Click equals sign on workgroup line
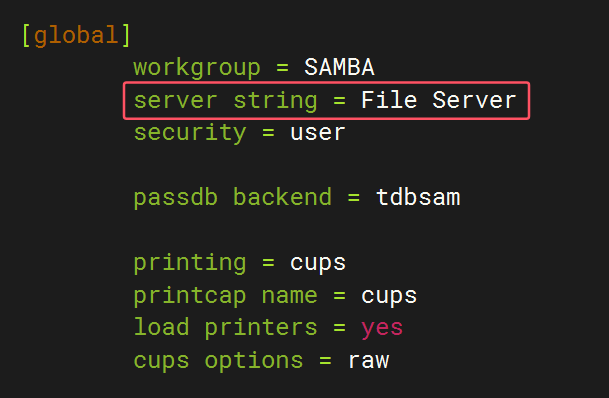The width and height of the screenshot is (609, 398). click(x=282, y=68)
